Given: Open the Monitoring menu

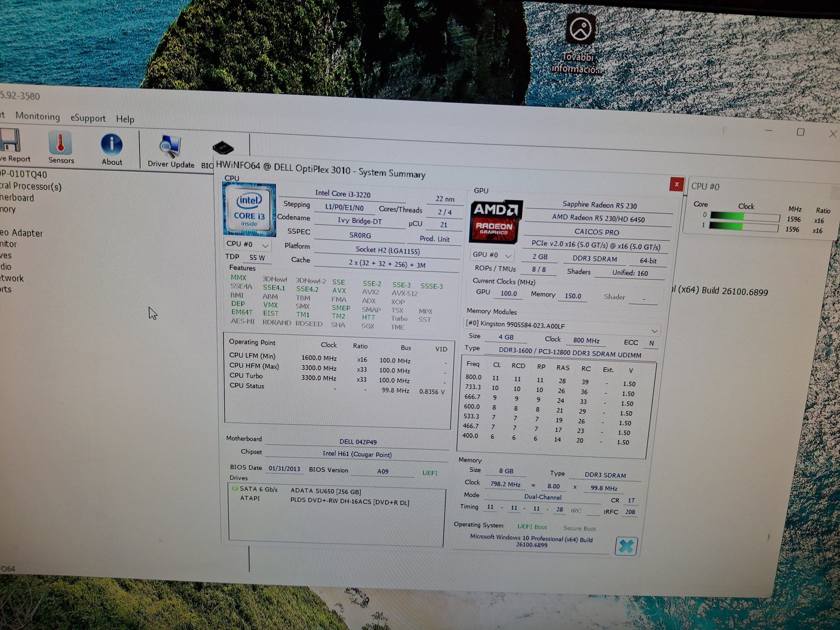Looking at the screenshot, I should 38,117.
